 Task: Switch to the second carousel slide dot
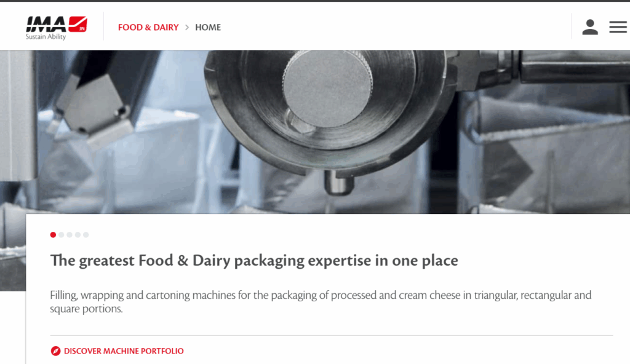[x=62, y=235]
